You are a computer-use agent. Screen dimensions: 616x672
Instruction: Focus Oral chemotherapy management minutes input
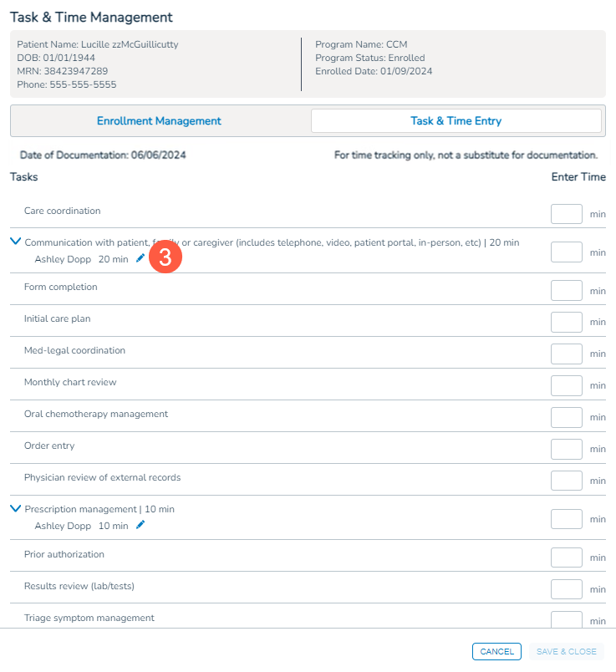point(566,417)
